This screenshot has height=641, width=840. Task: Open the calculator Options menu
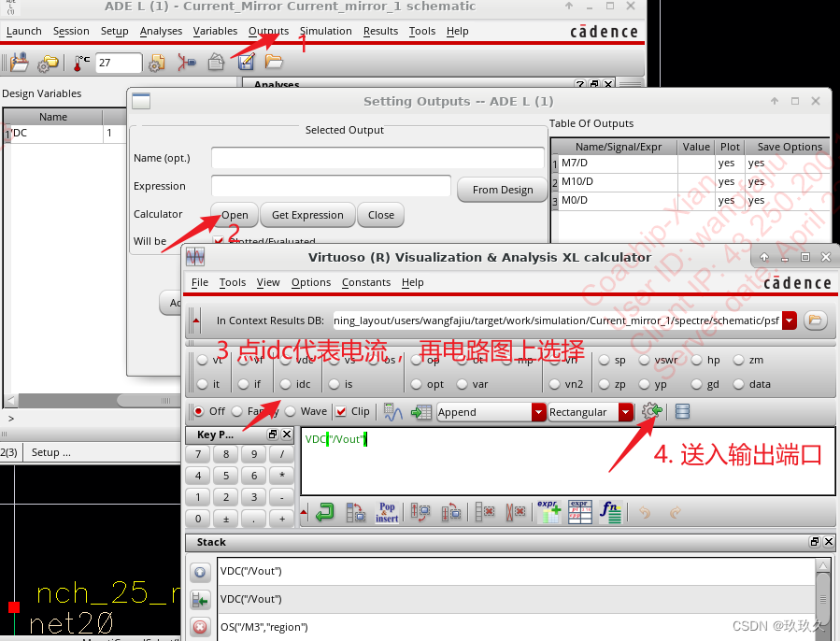[x=311, y=282]
